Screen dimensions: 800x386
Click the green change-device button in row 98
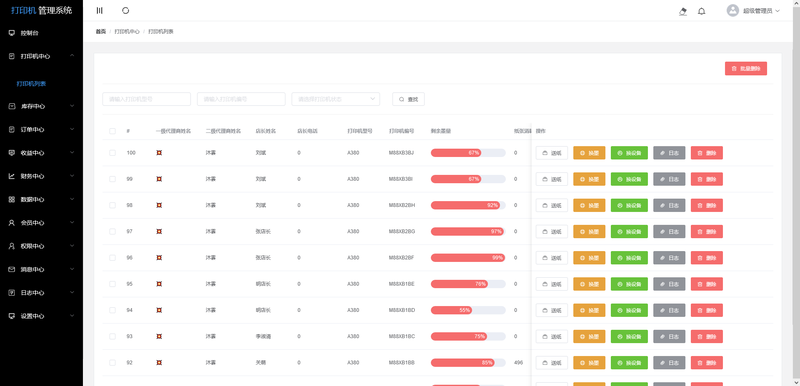tap(629, 205)
